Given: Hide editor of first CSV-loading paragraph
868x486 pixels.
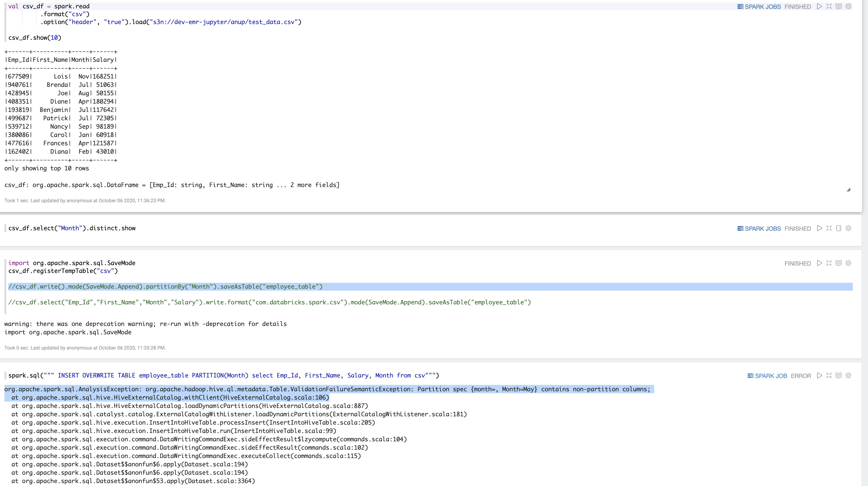Looking at the screenshot, I should [x=829, y=6].
